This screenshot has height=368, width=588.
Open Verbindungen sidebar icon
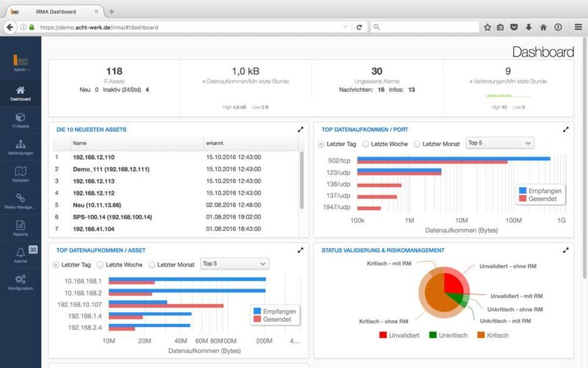click(x=20, y=146)
